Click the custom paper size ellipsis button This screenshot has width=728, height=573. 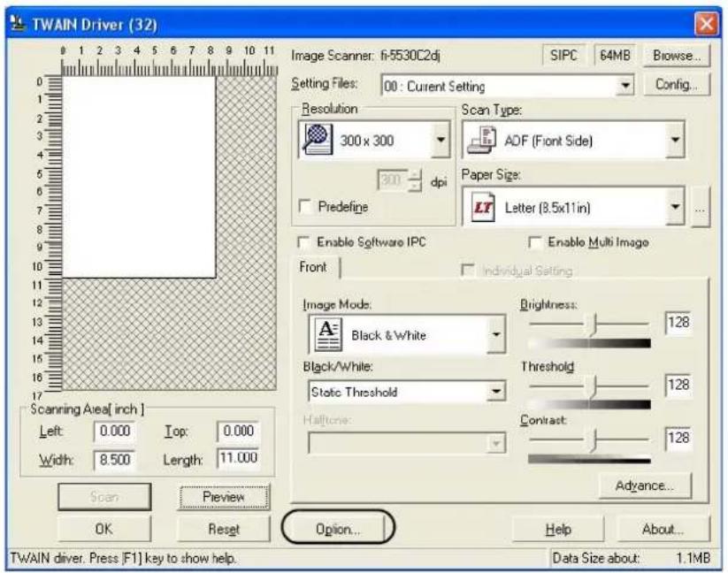(x=700, y=208)
